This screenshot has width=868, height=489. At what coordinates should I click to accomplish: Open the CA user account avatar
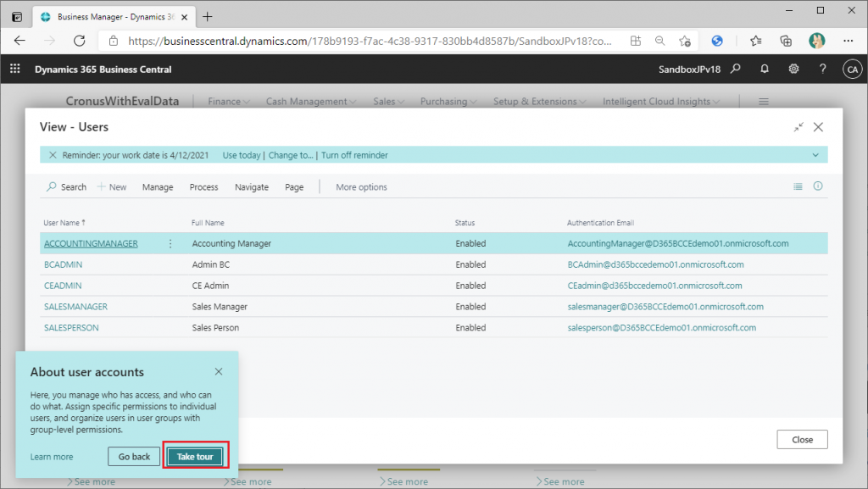852,69
